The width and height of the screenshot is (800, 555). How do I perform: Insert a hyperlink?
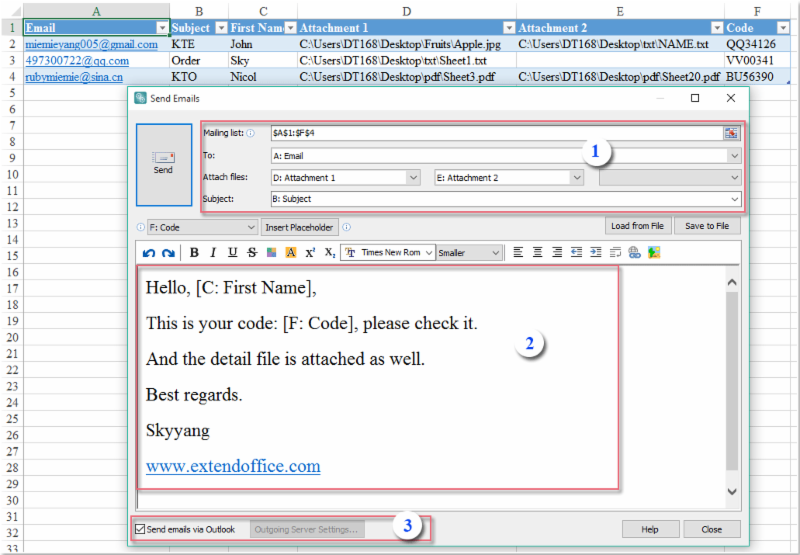coord(634,252)
